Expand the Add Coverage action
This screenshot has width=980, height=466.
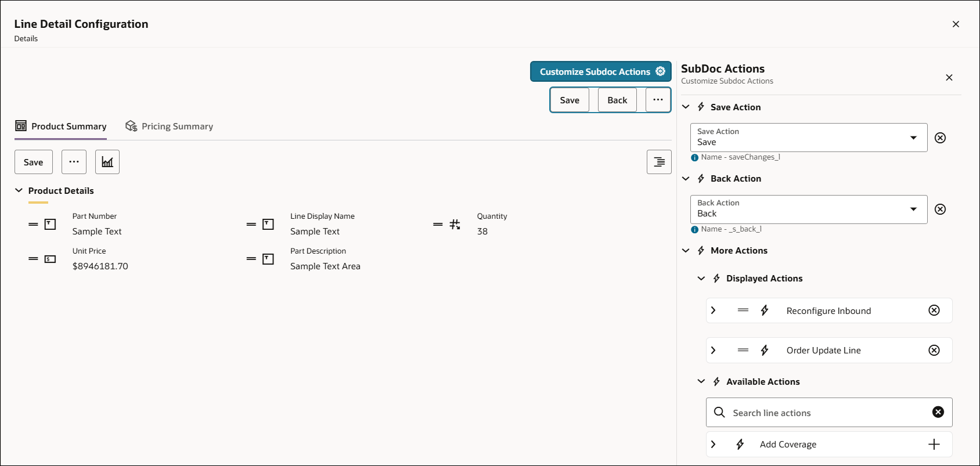(x=714, y=444)
